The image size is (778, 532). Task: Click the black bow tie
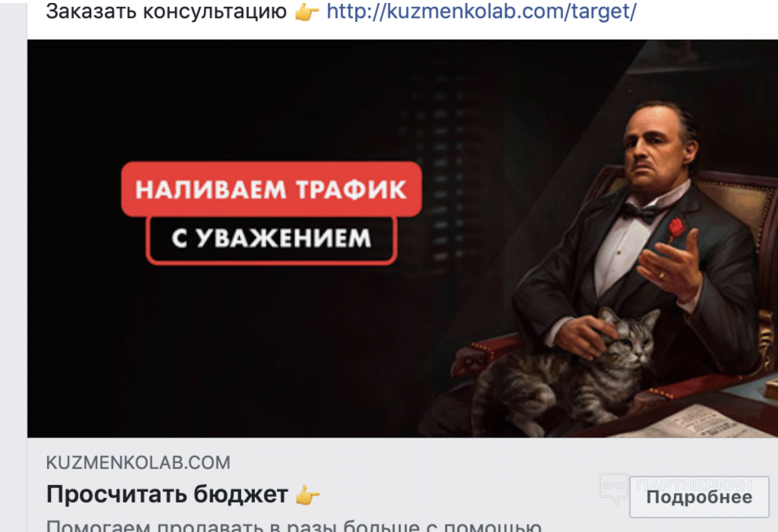[x=639, y=211]
